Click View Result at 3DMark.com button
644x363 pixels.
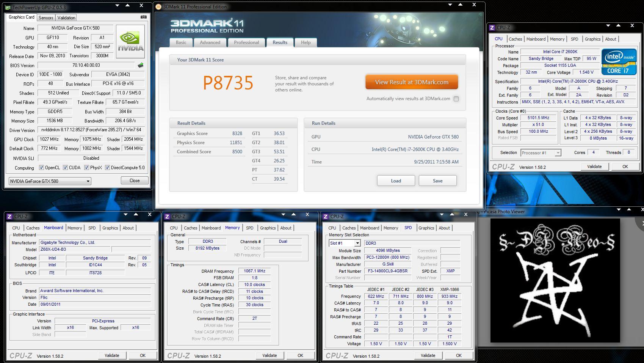[x=412, y=82]
